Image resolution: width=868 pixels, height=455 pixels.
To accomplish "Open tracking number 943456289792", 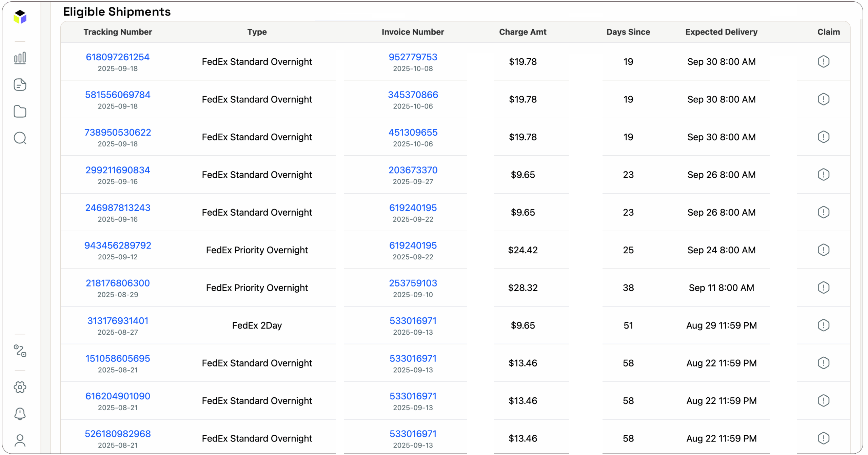I will [x=117, y=245].
